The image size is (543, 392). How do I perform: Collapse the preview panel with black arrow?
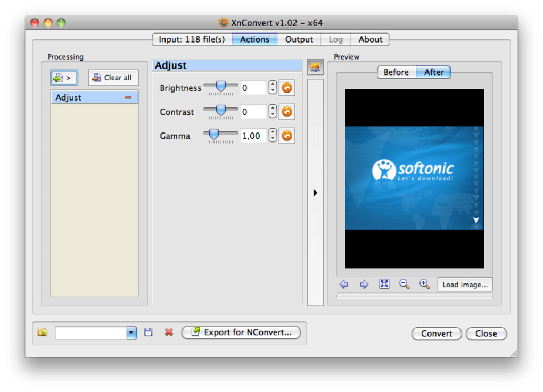tap(315, 193)
